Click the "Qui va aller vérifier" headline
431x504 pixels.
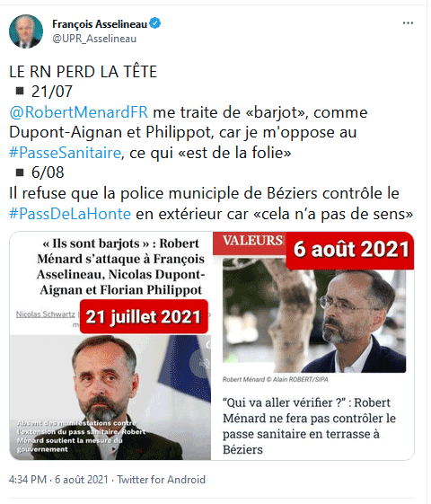309,426
